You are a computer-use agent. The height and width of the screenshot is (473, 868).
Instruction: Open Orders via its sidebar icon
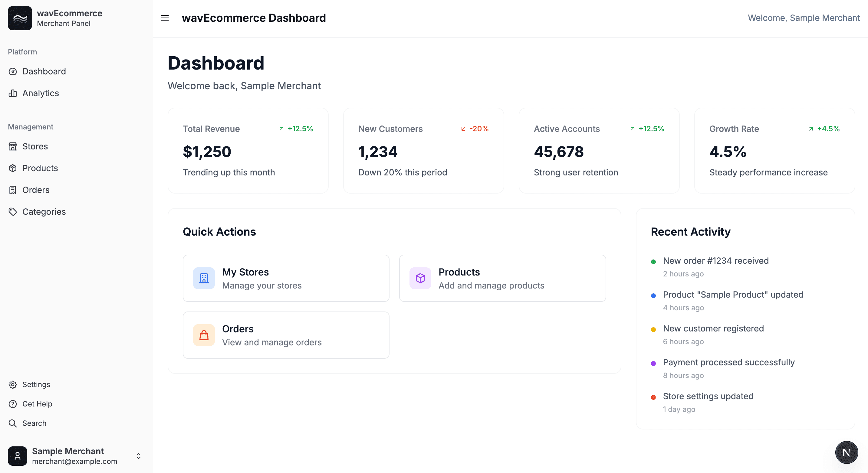click(12, 190)
